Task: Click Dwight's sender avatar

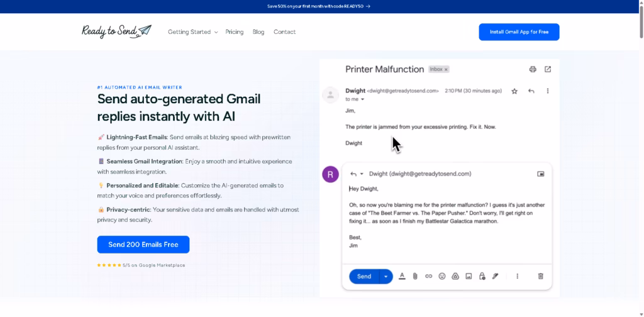Action: pos(330,95)
